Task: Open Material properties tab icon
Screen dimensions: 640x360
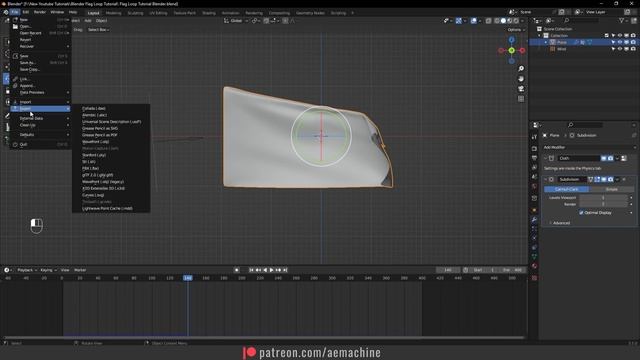Action: pyautogui.click(x=534, y=266)
